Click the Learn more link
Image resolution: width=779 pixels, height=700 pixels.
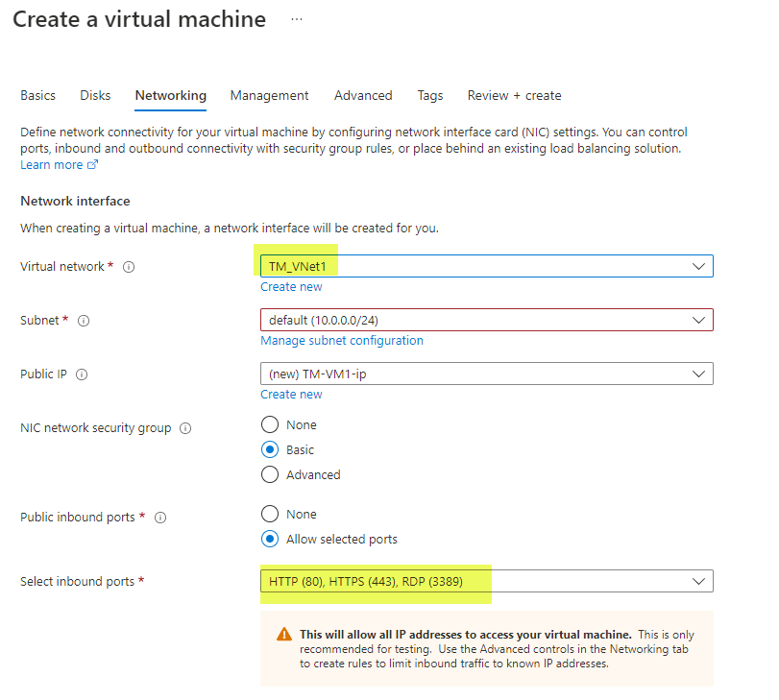50,164
